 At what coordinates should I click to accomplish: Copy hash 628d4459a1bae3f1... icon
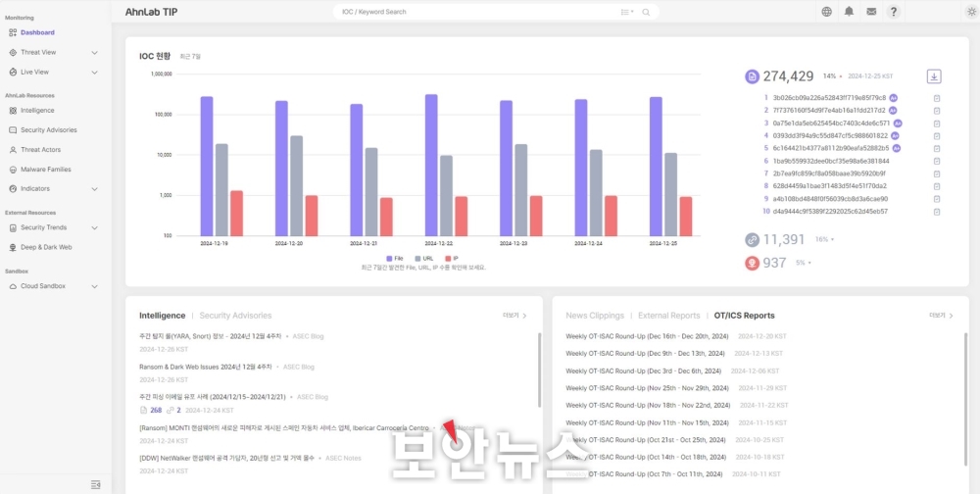pyautogui.click(x=937, y=186)
